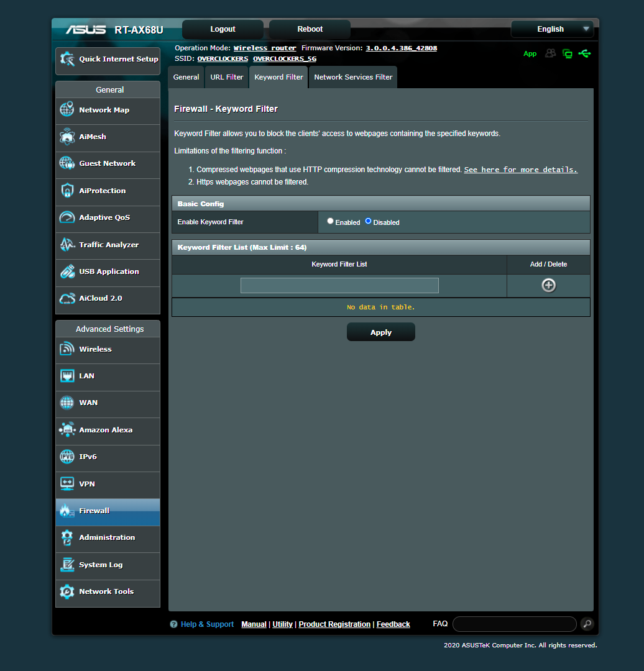Click the network clients status icon
644x671 pixels.
[568, 53]
